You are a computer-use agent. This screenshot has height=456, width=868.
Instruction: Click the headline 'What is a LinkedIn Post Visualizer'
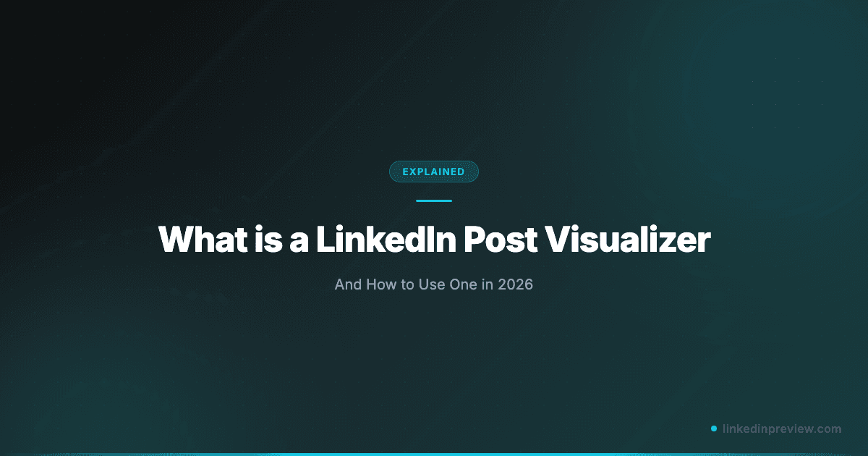pos(434,240)
